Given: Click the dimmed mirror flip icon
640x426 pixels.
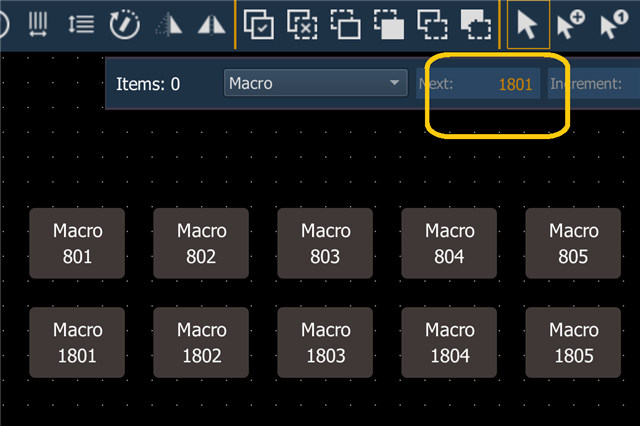Looking at the screenshot, I should (x=169, y=25).
